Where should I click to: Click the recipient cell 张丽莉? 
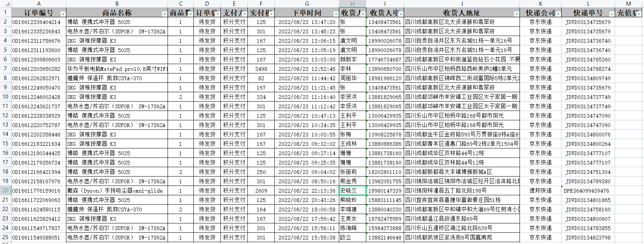[352, 172]
